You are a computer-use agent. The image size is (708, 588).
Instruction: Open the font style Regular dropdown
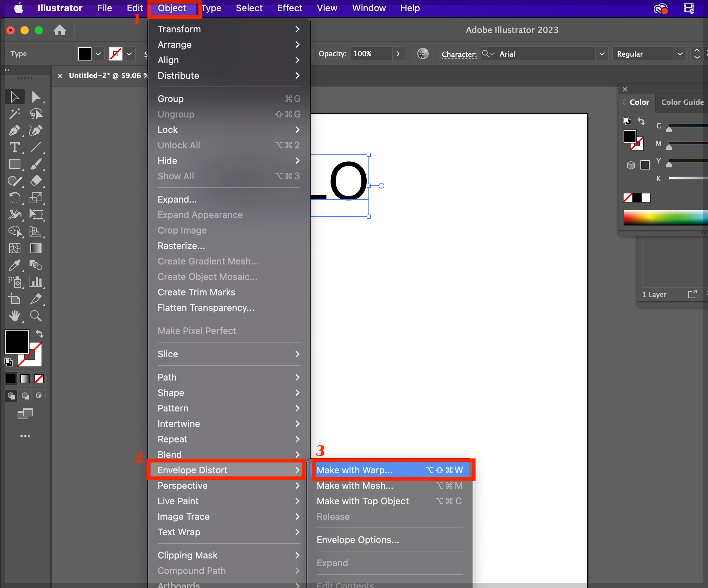click(680, 54)
